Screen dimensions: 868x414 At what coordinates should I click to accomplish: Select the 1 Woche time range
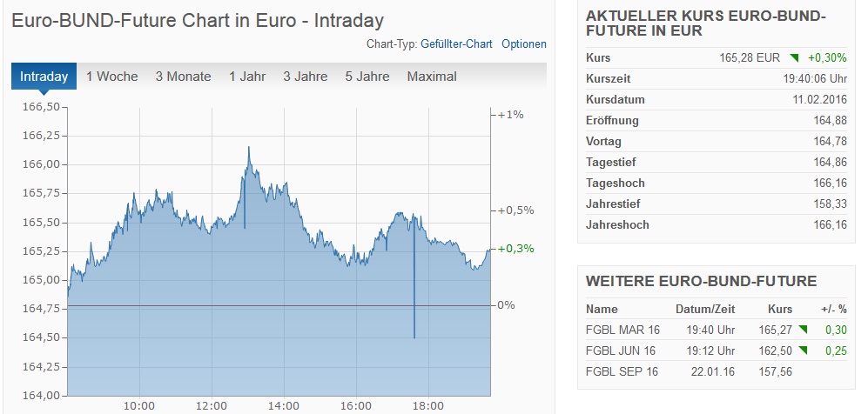coord(111,77)
